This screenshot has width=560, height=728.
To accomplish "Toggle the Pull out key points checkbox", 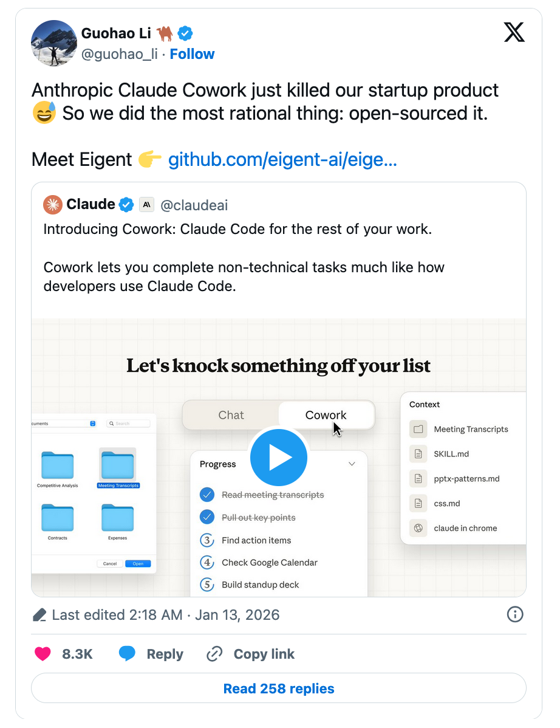I will click(x=207, y=518).
